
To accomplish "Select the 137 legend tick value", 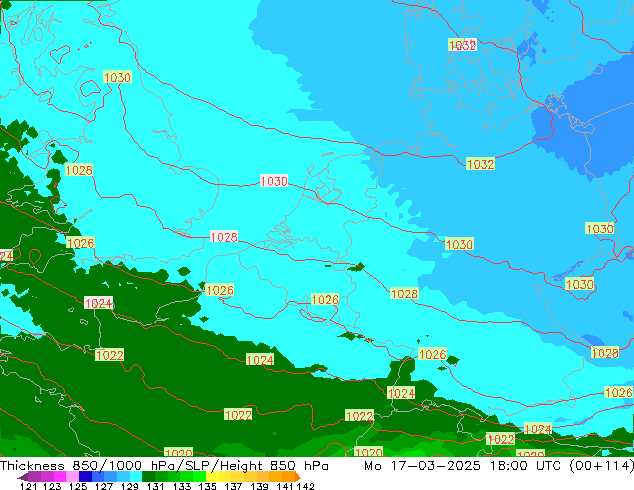I will click(233, 486).
